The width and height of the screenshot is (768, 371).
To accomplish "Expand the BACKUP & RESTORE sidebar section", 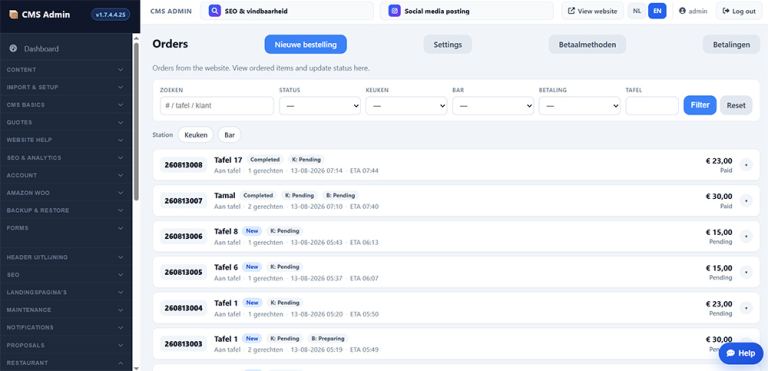I will (x=66, y=210).
